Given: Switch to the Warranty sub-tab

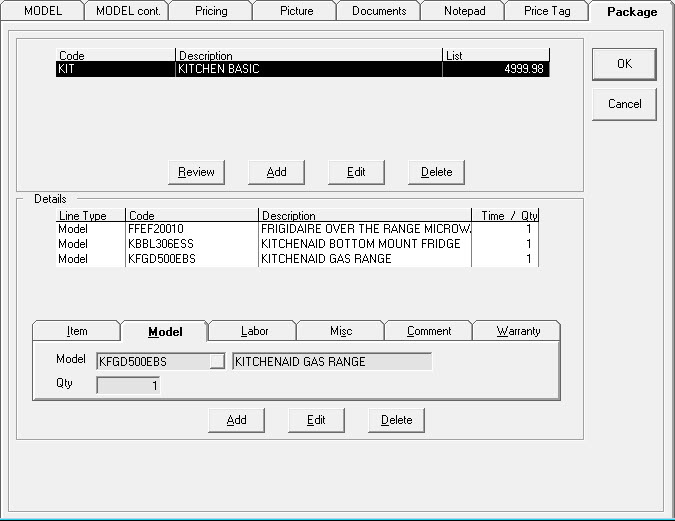Looking at the screenshot, I should click(518, 331).
